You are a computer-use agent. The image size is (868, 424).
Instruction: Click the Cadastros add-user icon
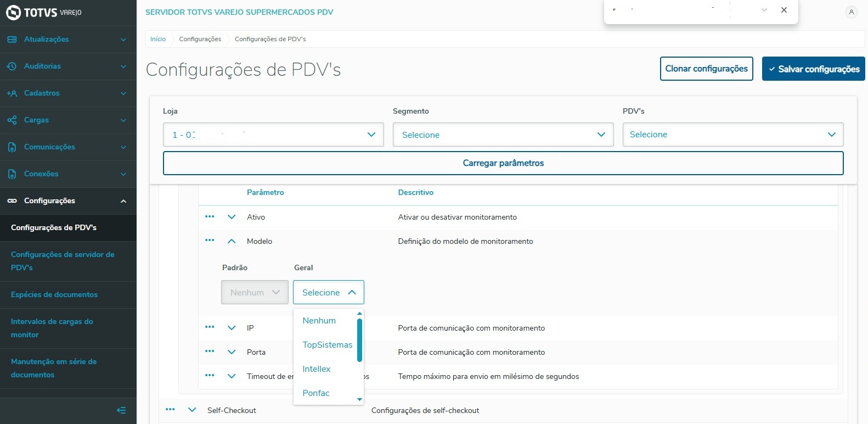click(x=12, y=93)
